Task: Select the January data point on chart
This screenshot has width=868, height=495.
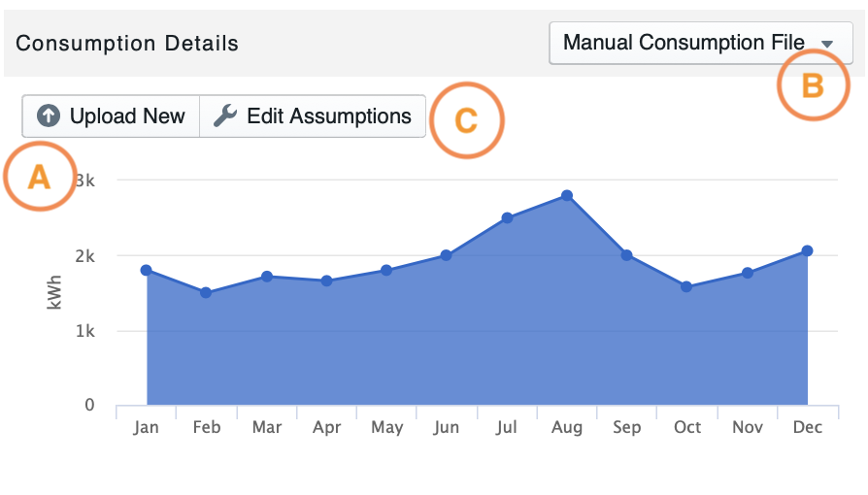Action: pos(147,270)
